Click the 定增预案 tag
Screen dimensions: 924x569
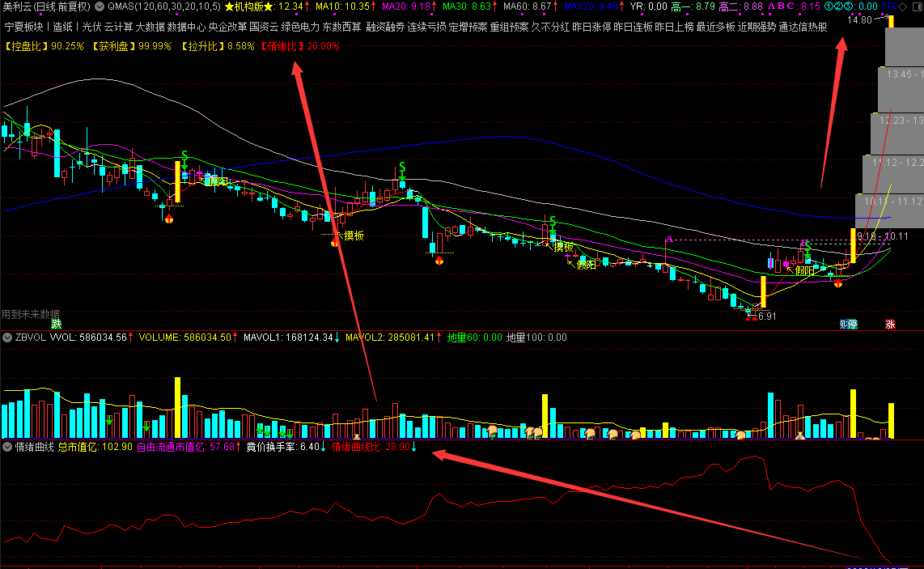pyautogui.click(x=468, y=28)
